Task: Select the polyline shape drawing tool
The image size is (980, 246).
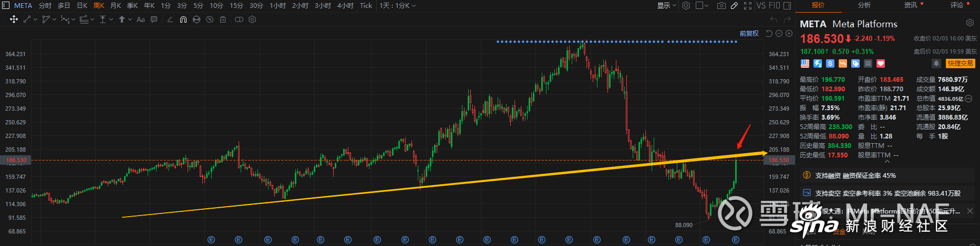Action: click(46, 19)
